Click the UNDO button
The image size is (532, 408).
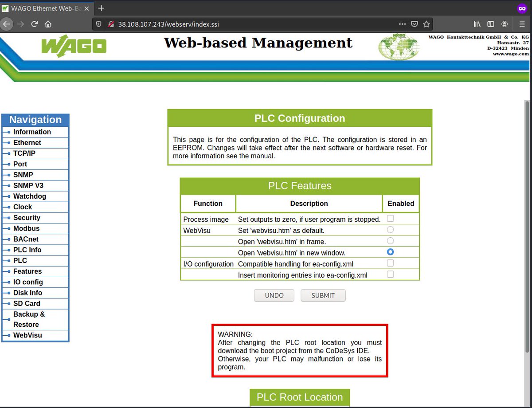(x=274, y=295)
